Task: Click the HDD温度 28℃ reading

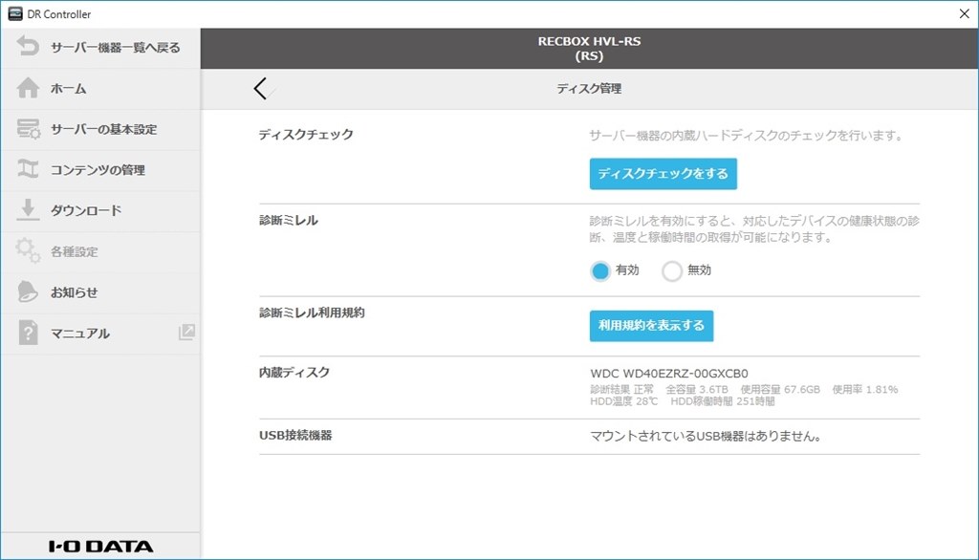Action: (623, 400)
